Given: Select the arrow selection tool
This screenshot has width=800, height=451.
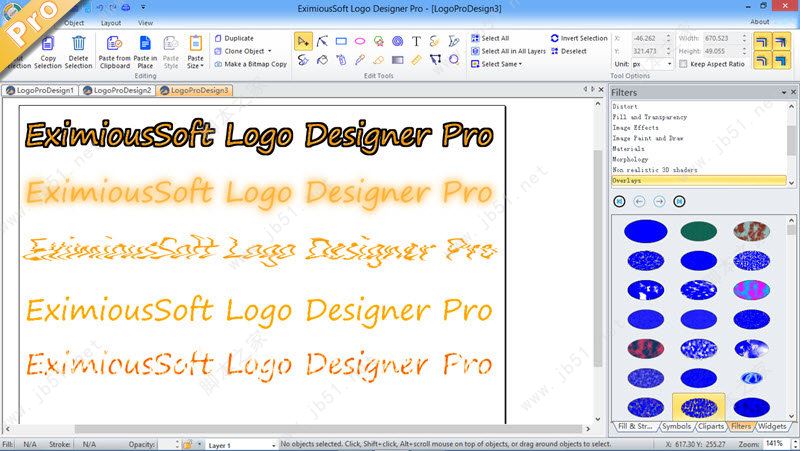Looking at the screenshot, I should tap(304, 41).
